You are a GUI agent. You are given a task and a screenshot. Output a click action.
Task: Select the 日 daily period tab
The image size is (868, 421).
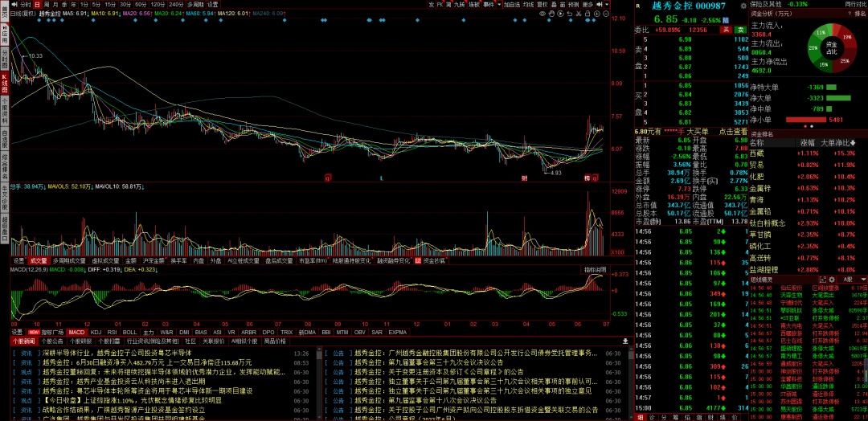coord(36,4)
